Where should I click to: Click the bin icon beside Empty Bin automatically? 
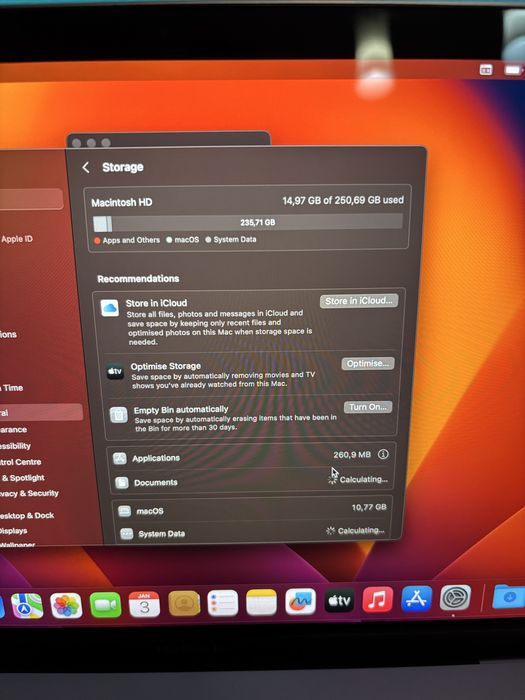pyautogui.click(x=119, y=415)
